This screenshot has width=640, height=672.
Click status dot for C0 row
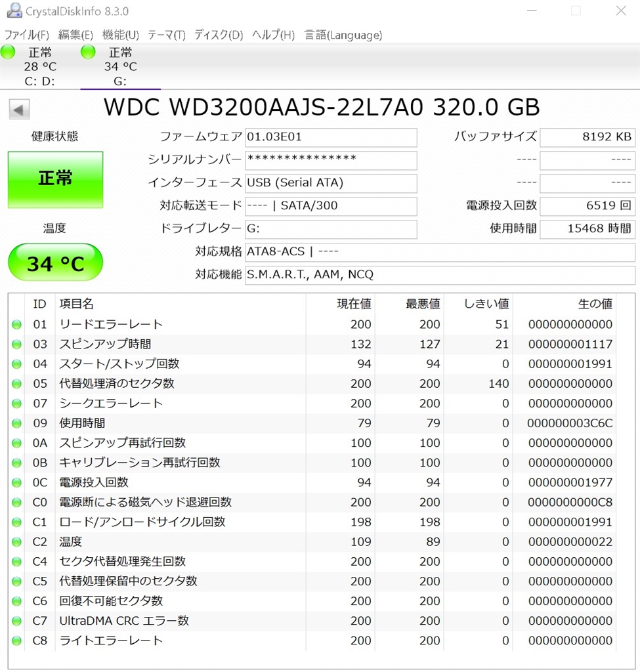point(16,502)
